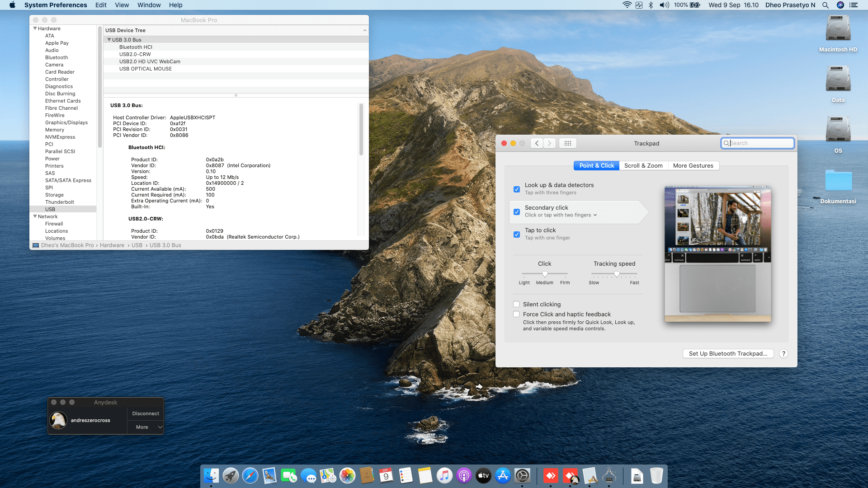Play the trackpad gesture preview video
The width and height of the screenshot is (868, 488).
tap(717, 253)
